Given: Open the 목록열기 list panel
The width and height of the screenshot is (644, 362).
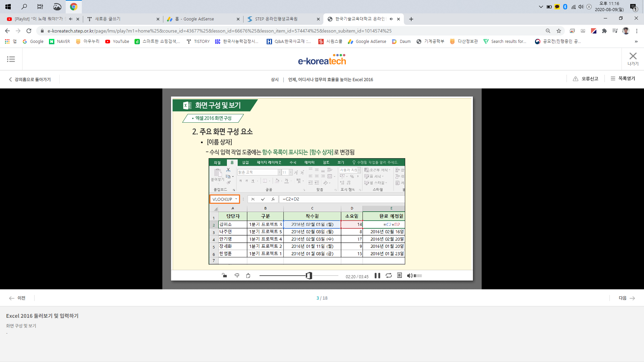Looking at the screenshot, I should [623, 78].
